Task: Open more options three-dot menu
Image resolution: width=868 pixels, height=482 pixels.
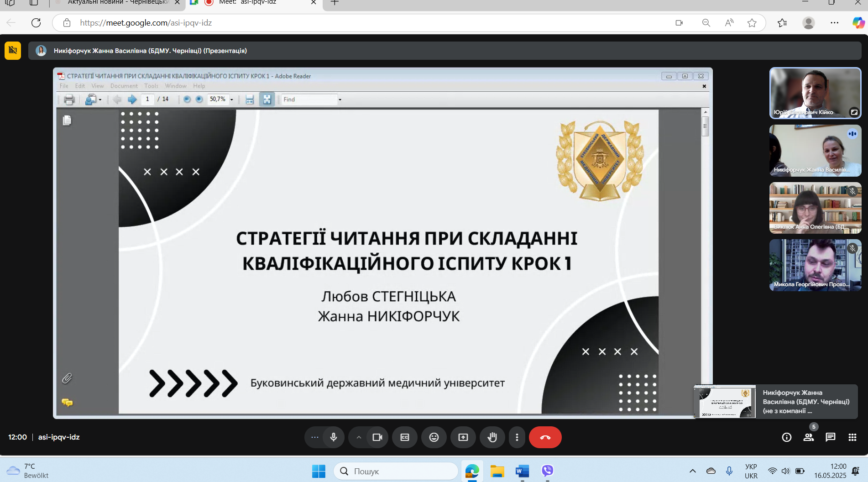Action: tap(517, 437)
